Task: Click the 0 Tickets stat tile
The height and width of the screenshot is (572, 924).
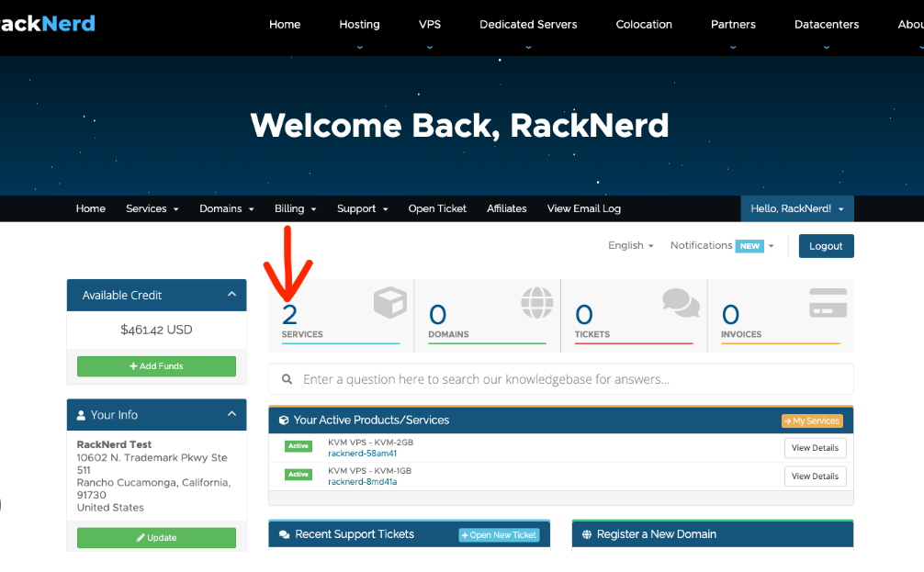Action: click(x=634, y=316)
